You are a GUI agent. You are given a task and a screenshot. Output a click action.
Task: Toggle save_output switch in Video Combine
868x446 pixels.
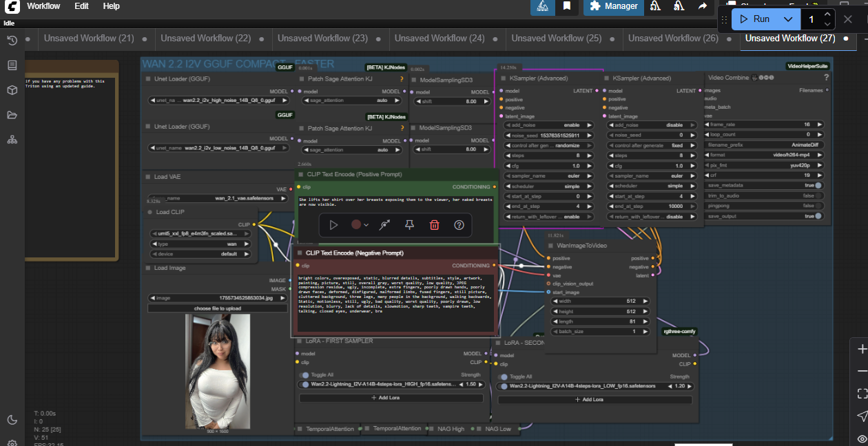point(818,215)
